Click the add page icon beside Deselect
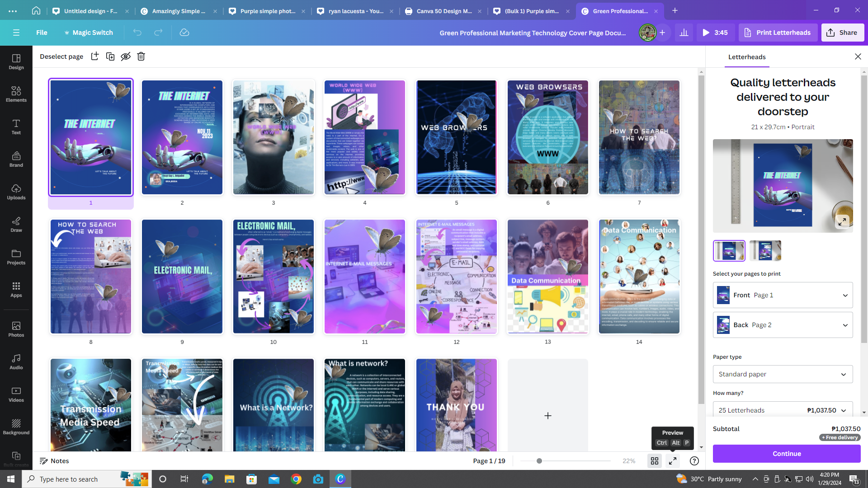Screen dimensions: 868x488 95,56
